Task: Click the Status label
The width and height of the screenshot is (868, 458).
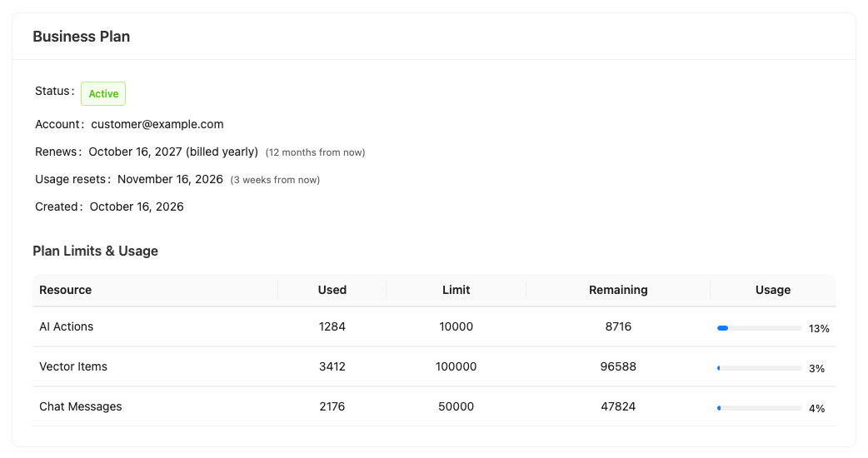Action: 54,91
